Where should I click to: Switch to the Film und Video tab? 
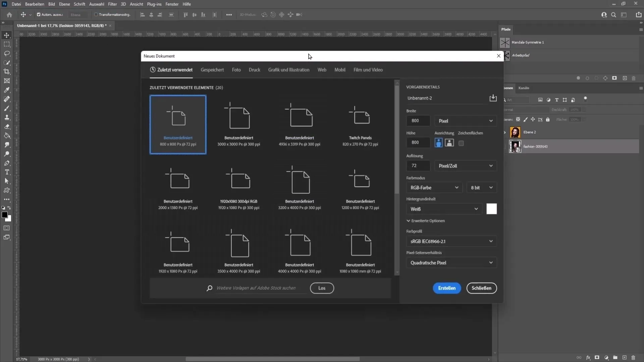tap(368, 70)
